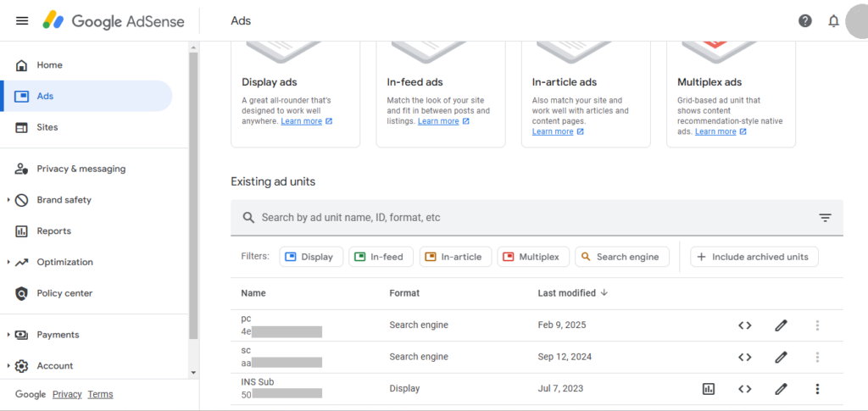This screenshot has width=868, height=411.
Task: Open the hamburger main menu
Action: tap(22, 21)
